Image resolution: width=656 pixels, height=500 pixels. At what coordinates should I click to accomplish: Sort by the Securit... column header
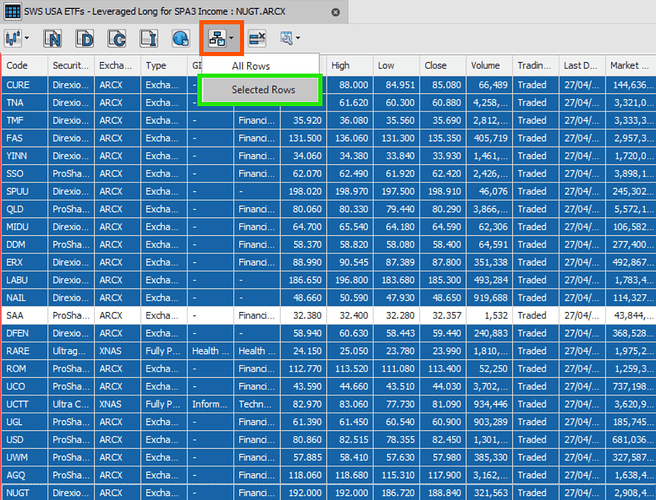(72, 65)
